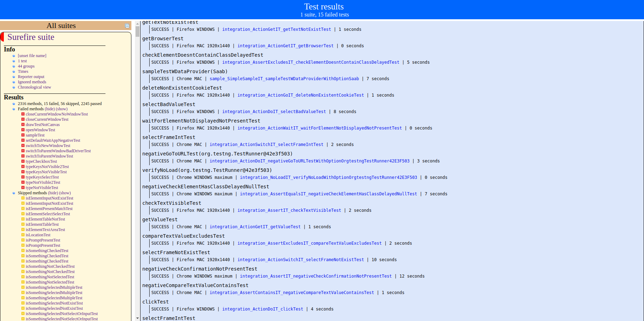Click the getBrowserTest heading

click(163, 39)
